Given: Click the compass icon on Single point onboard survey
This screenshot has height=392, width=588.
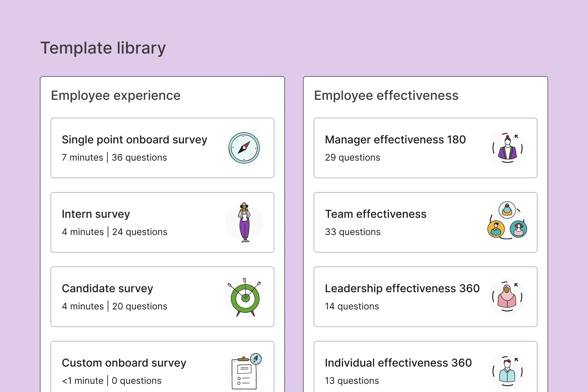Looking at the screenshot, I should click(244, 148).
